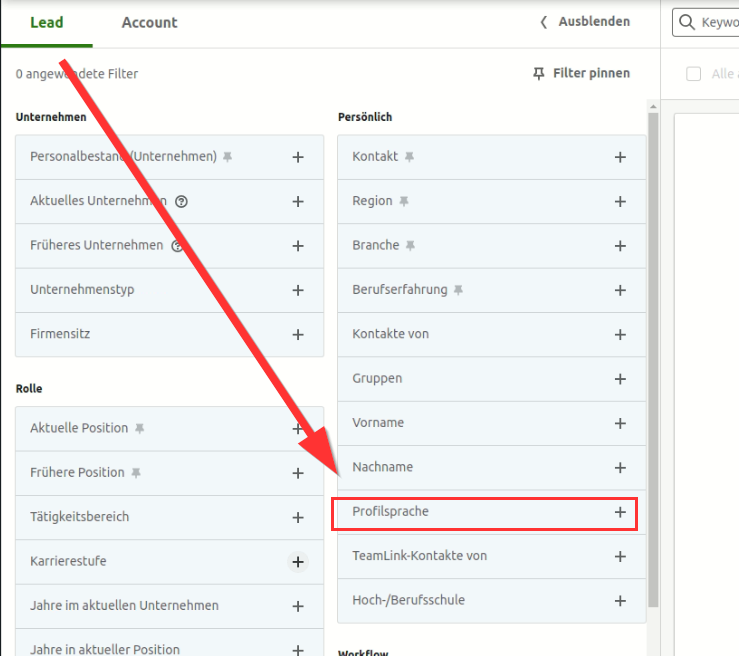Image resolution: width=739 pixels, height=656 pixels.
Task: Click the pin icon beside Aktuelle Position
Action: 139,428
